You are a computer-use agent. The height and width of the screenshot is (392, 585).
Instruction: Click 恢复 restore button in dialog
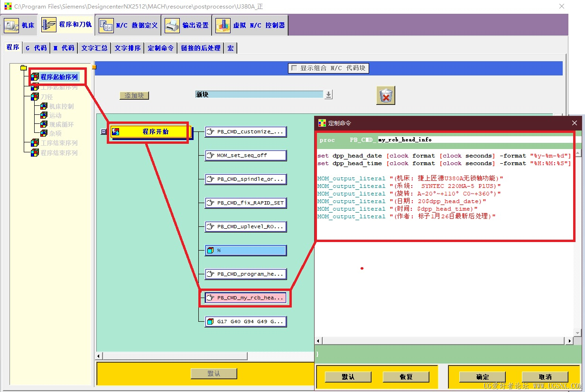pos(406,377)
